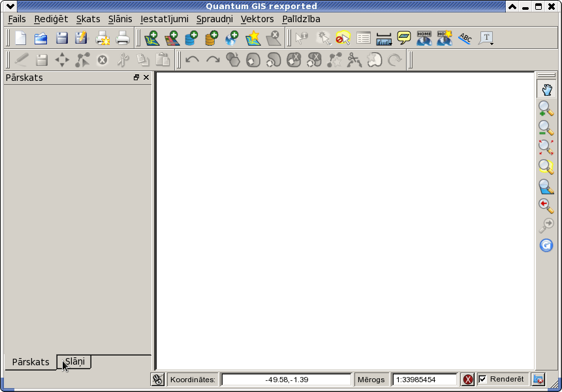Open attribute table icon
This screenshot has height=392, width=562.
(x=364, y=38)
